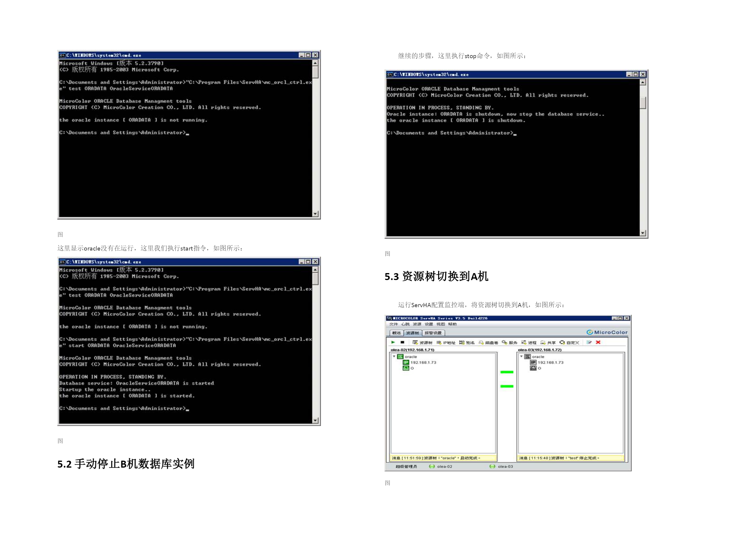Click the 自定义 custom toolbar item
Image resolution: width=756 pixels, height=534 pixels.
tap(569, 343)
